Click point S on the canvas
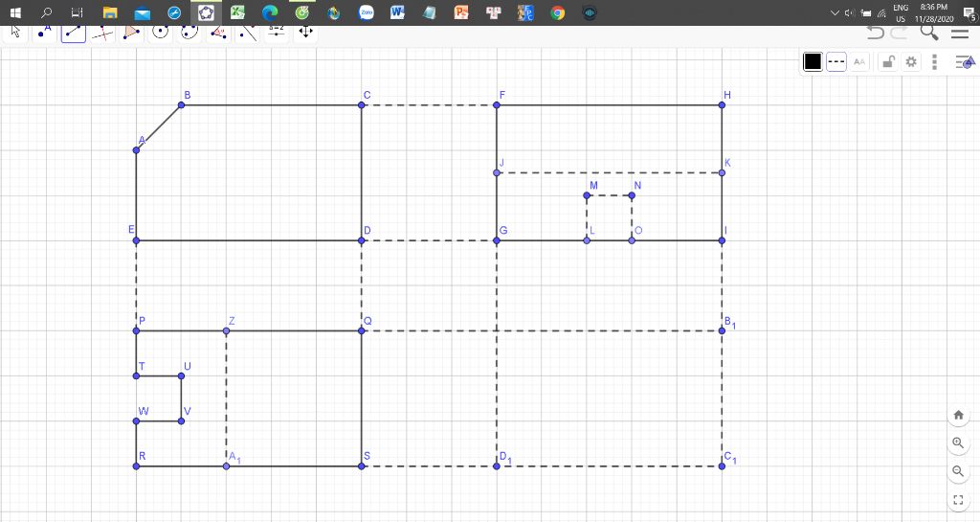980x522 pixels. pyautogui.click(x=361, y=466)
